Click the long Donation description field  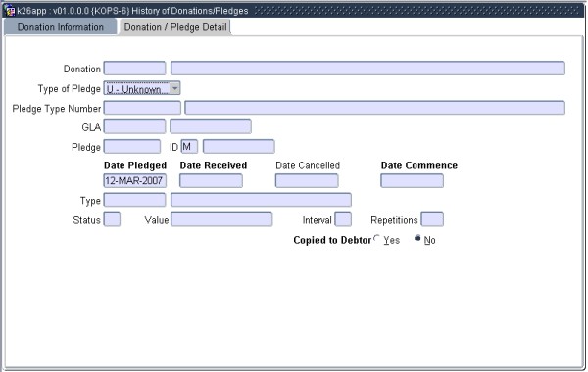click(x=367, y=69)
